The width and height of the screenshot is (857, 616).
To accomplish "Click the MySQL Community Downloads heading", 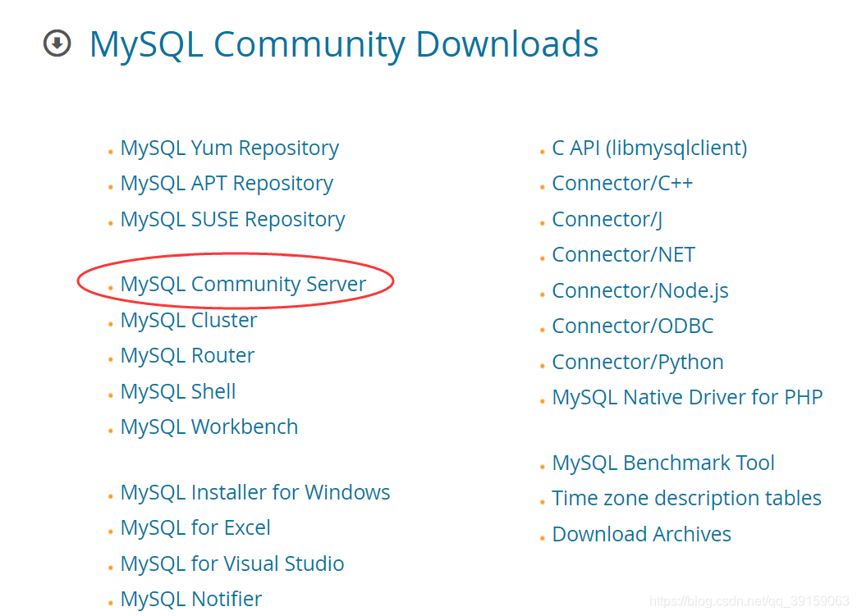I will [344, 44].
